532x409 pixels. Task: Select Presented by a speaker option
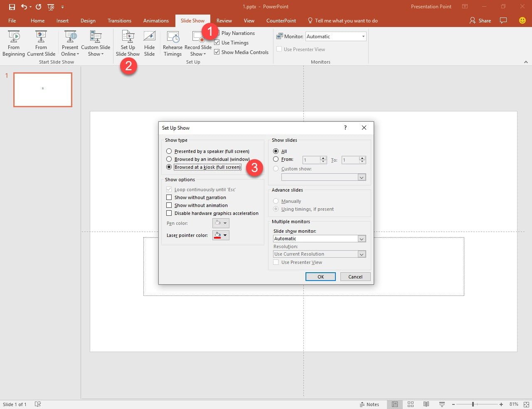(169, 151)
